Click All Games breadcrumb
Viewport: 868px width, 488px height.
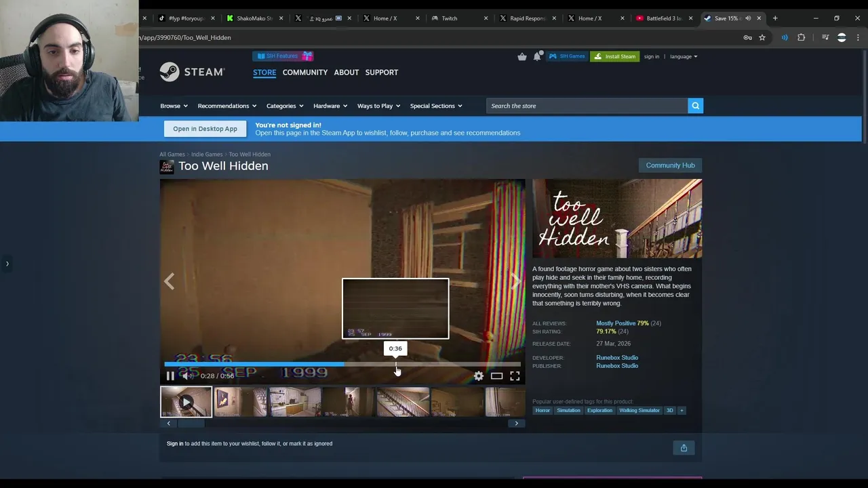tap(172, 155)
